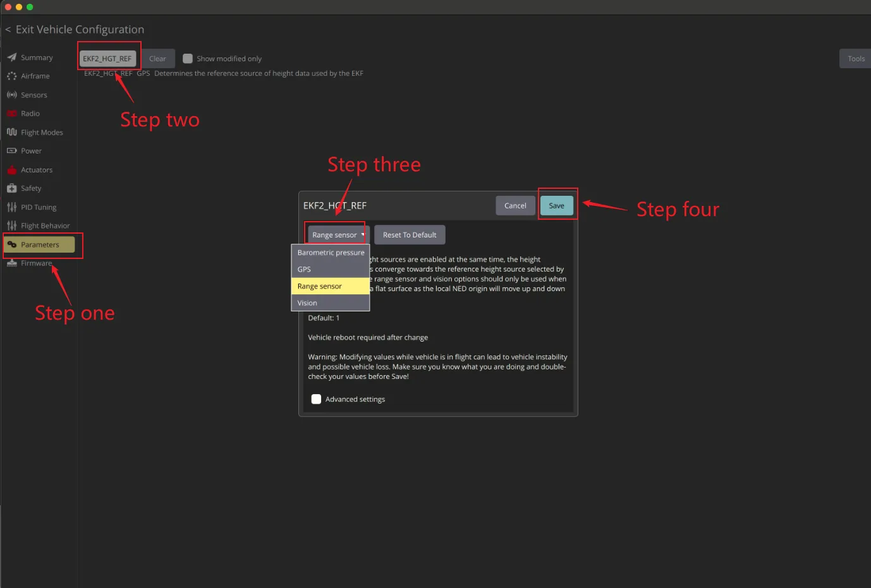Toggle the Show modified only checkbox
Screen dimensions: 871x588
[188, 59]
